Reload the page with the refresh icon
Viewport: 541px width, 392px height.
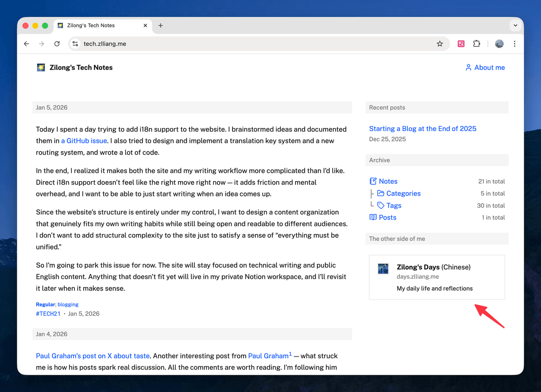pyautogui.click(x=57, y=44)
